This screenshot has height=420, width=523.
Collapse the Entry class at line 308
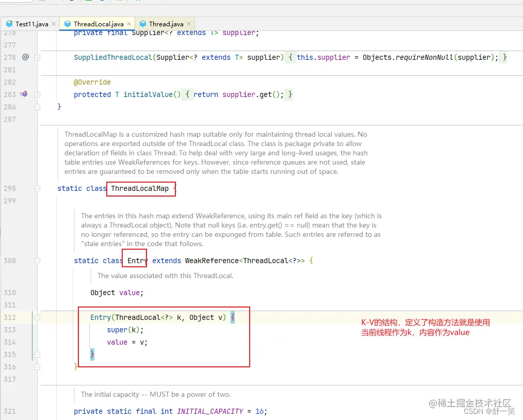pyautogui.click(x=37, y=261)
